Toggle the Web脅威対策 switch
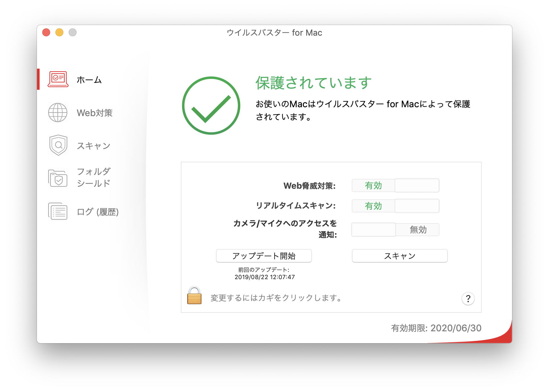The height and width of the screenshot is (392, 549). (395, 185)
